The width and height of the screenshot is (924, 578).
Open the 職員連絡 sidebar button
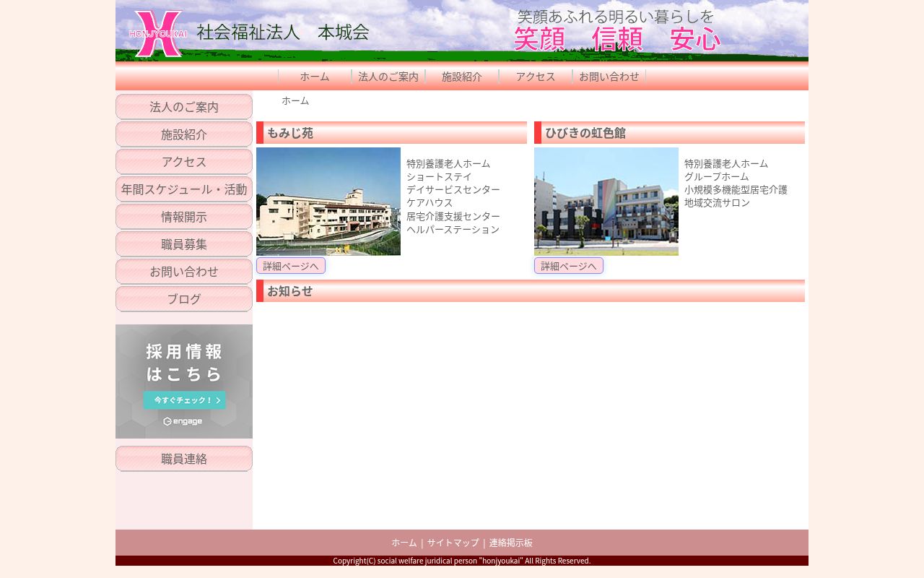[184, 459]
